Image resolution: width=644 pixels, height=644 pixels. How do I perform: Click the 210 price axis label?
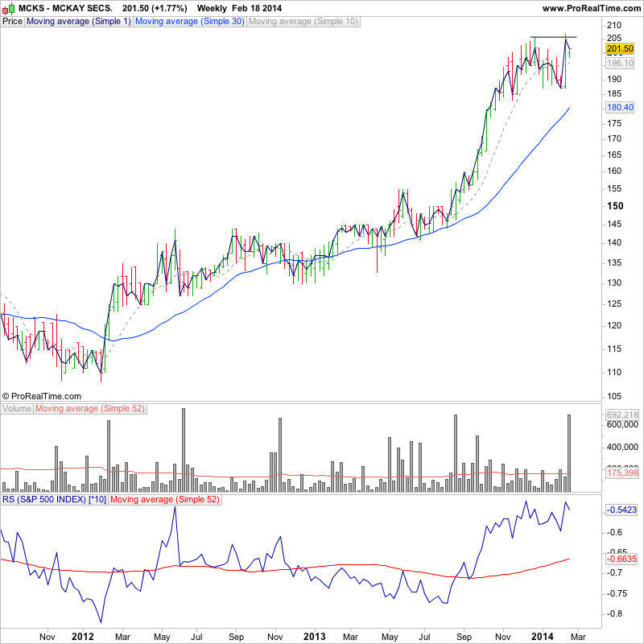tap(614, 25)
